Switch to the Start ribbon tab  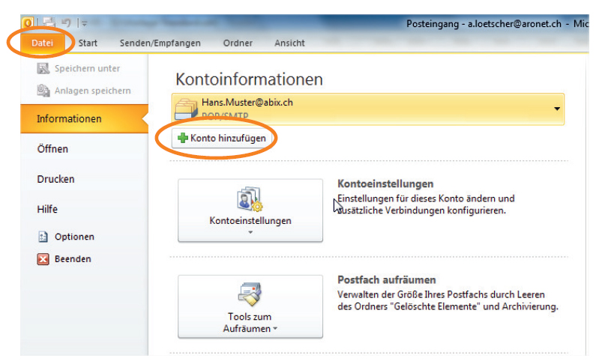click(x=88, y=43)
